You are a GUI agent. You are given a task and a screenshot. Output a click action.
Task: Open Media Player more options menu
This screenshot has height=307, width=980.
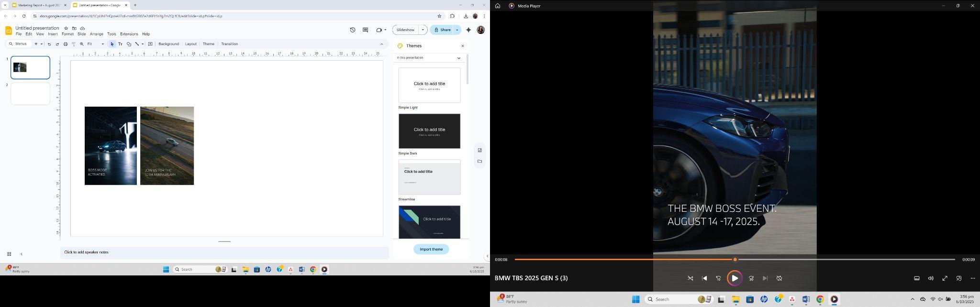(x=973, y=278)
